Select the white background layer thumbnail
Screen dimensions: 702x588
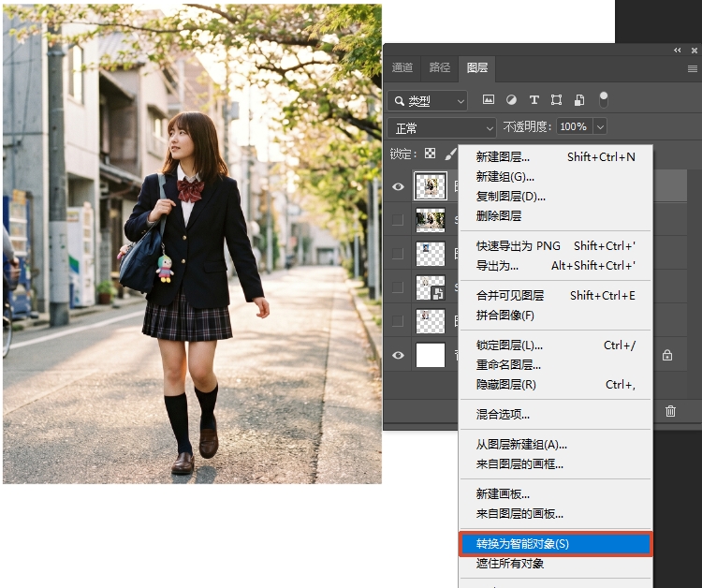click(431, 355)
